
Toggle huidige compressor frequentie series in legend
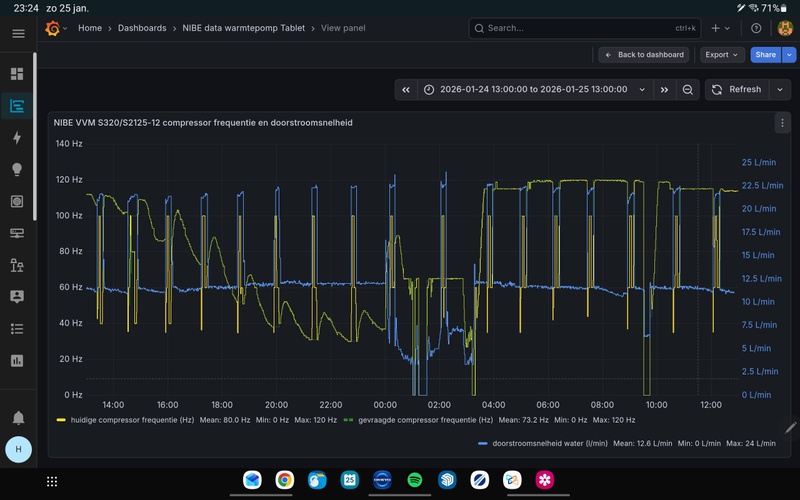tap(132, 420)
